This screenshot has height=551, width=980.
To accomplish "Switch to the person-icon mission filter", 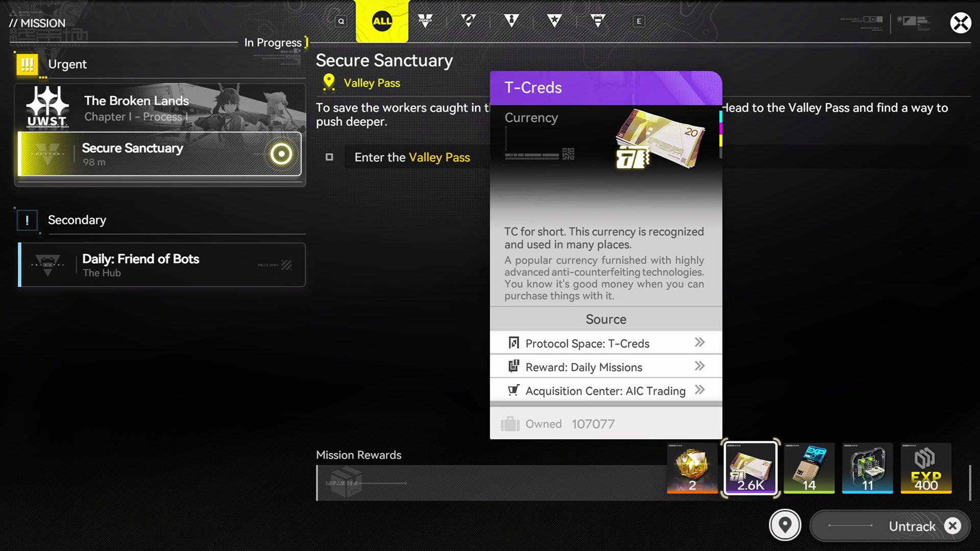I will point(511,21).
